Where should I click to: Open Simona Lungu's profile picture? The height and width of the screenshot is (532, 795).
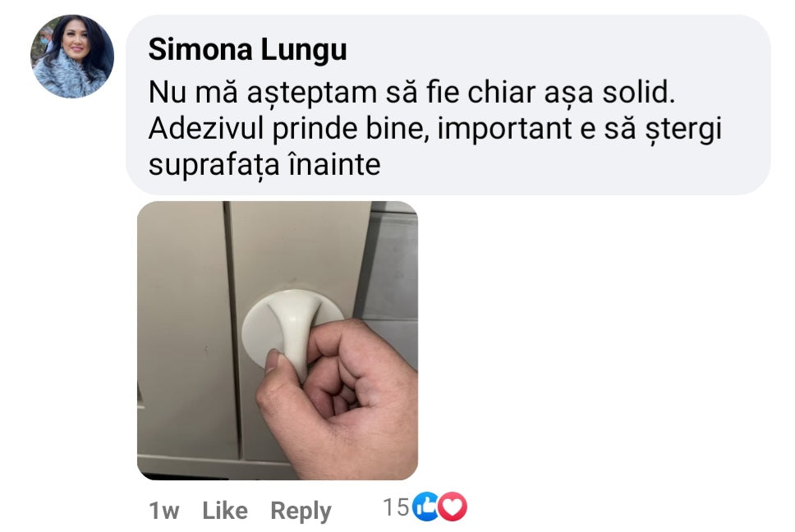click(72, 57)
